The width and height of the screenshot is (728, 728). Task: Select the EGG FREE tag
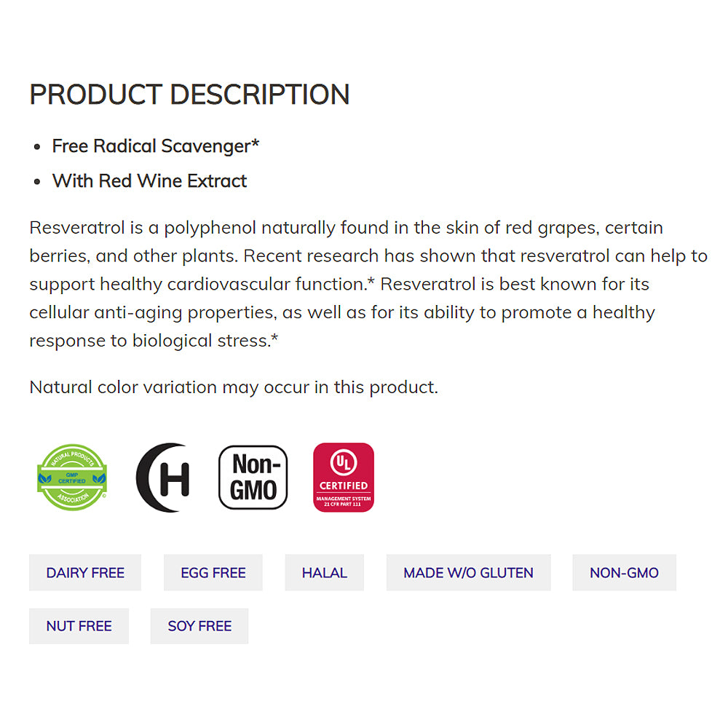point(213,573)
